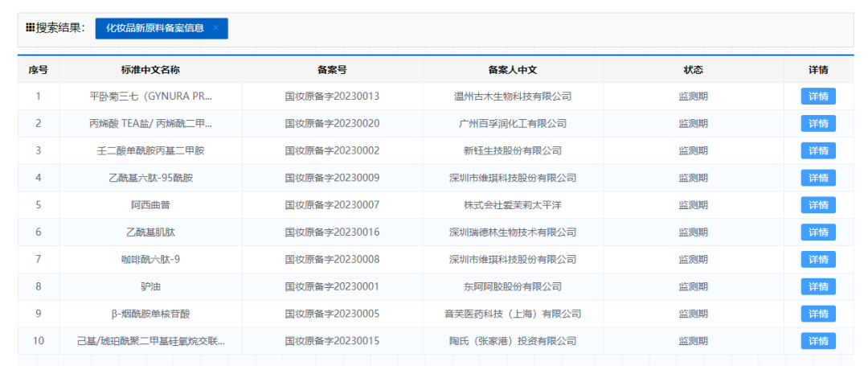Click 深圳市维琪科技股份有限公司 in row 4
The width and height of the screenshot is (868, 366).
click(513, 178)
